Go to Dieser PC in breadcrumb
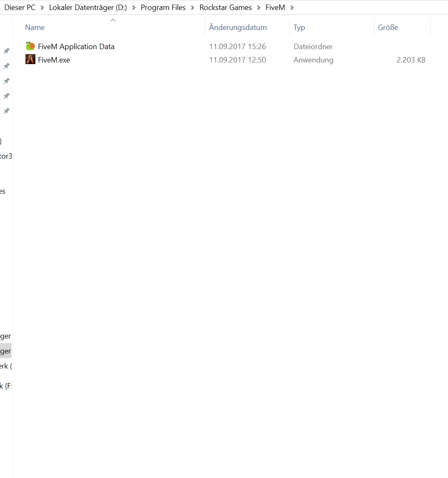 20,7
